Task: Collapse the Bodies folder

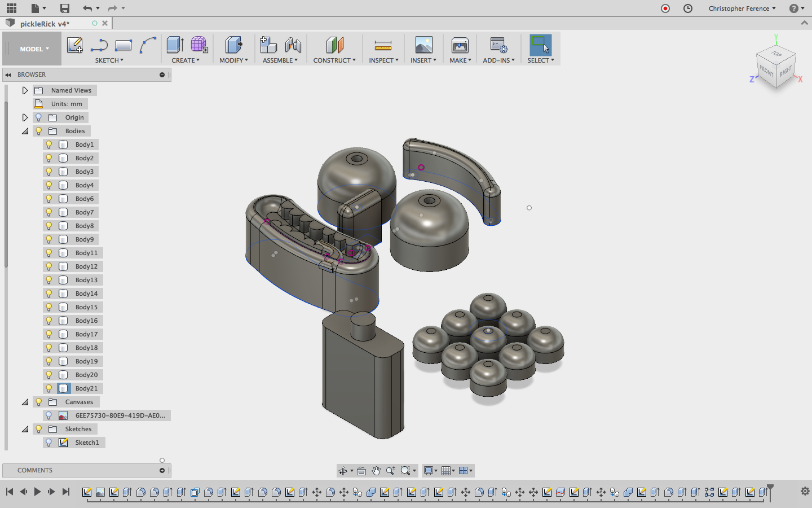Action: pos(25,131)
